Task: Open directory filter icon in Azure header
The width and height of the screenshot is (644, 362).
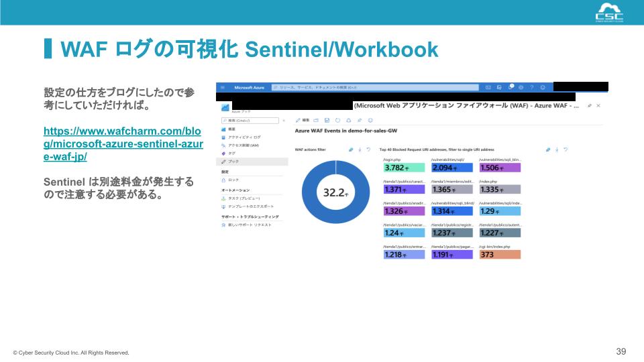Action: click(x=499, y=87)
